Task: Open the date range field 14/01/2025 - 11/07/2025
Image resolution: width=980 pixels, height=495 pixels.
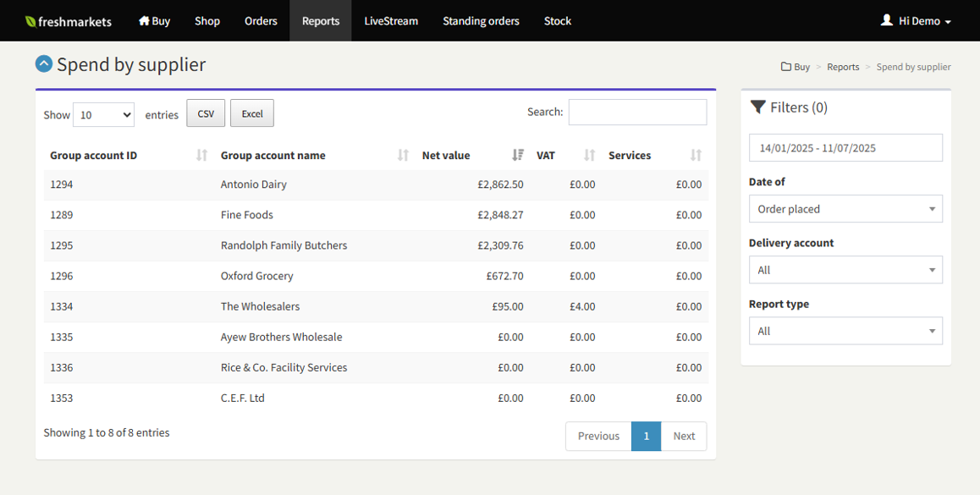Action: (x=845, y=148)
